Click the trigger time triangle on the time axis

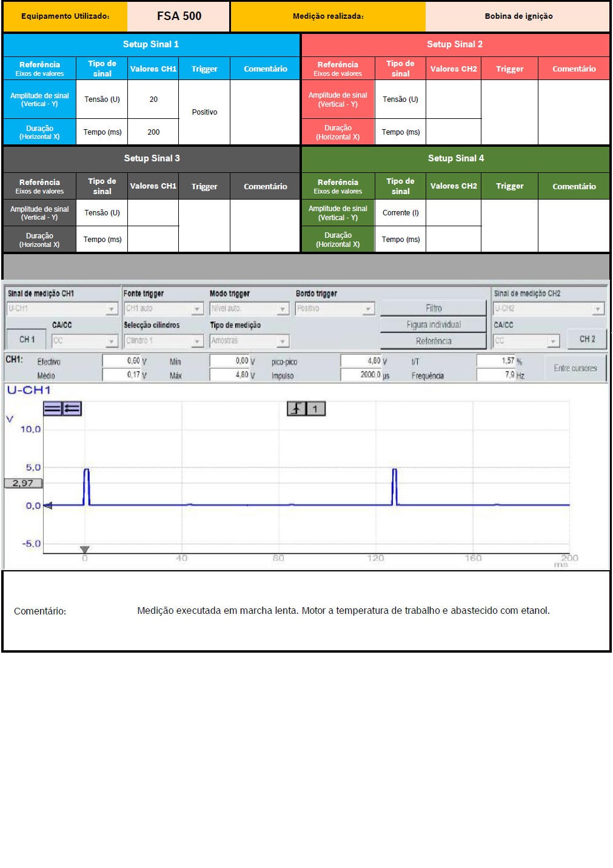85,550
